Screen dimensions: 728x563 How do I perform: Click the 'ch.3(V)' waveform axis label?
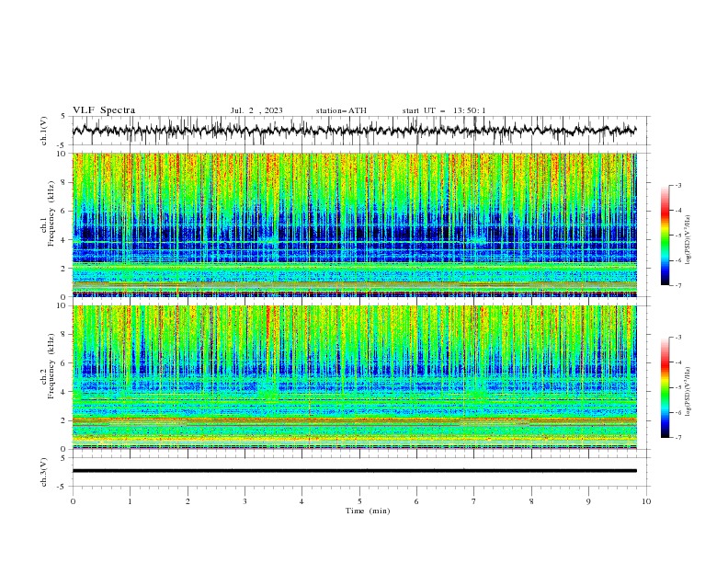click(x=44, y=472)
